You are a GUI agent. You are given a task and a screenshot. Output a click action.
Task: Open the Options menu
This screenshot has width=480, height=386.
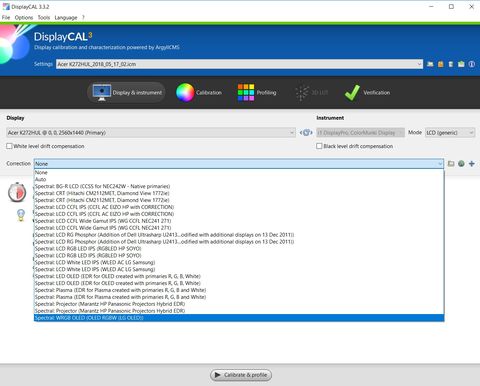pyautogui.click(x=24, y=17)
